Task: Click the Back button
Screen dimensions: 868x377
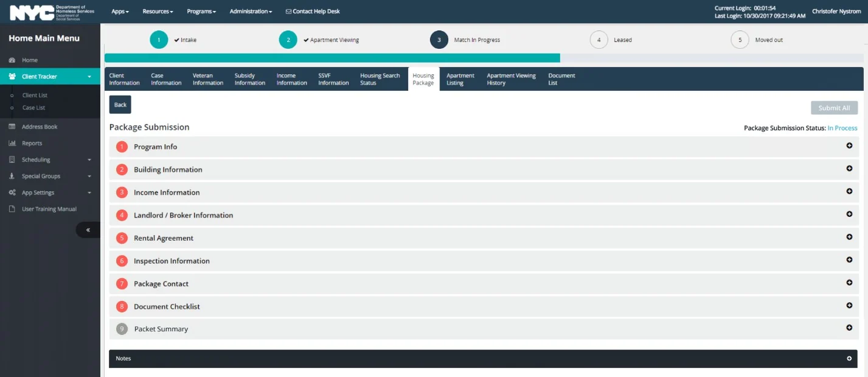Action: pos(120,105)
